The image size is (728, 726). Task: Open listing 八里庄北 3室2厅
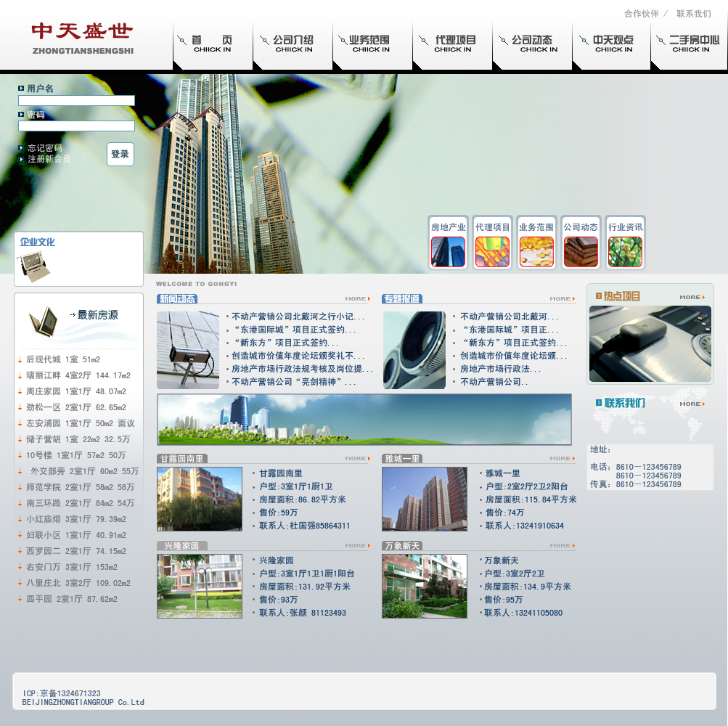[78, 583]
